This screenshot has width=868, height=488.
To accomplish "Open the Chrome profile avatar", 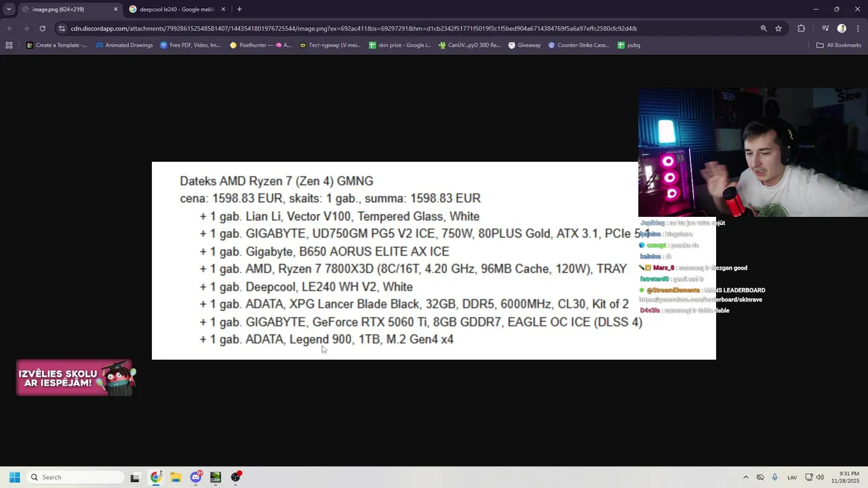I will point(842,28).
